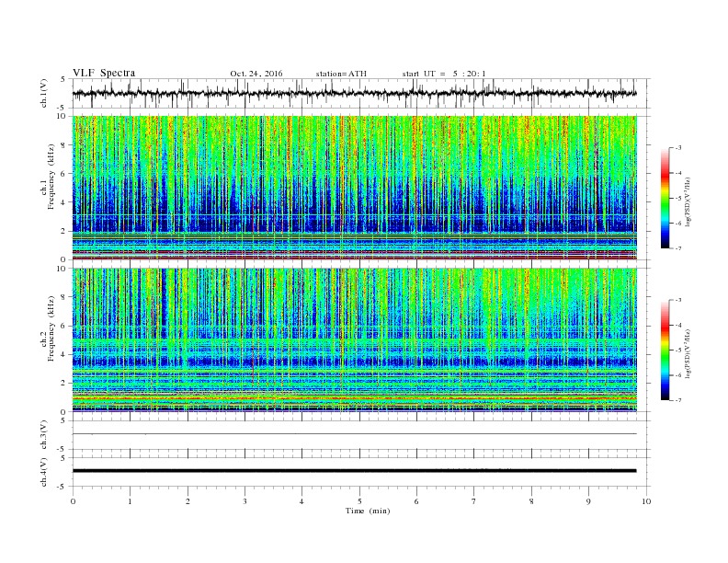Click the "start UT = 5 :20: 1" text
This screenshot has height=563, width=728.
pyautogui.click(x=444, y=74)
